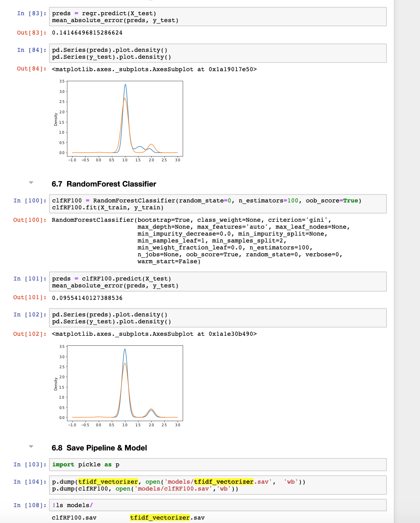Click the Out[102] AxesSubplot output text
Viewport: 420px width, 523px height.
(x=154, y=334)
